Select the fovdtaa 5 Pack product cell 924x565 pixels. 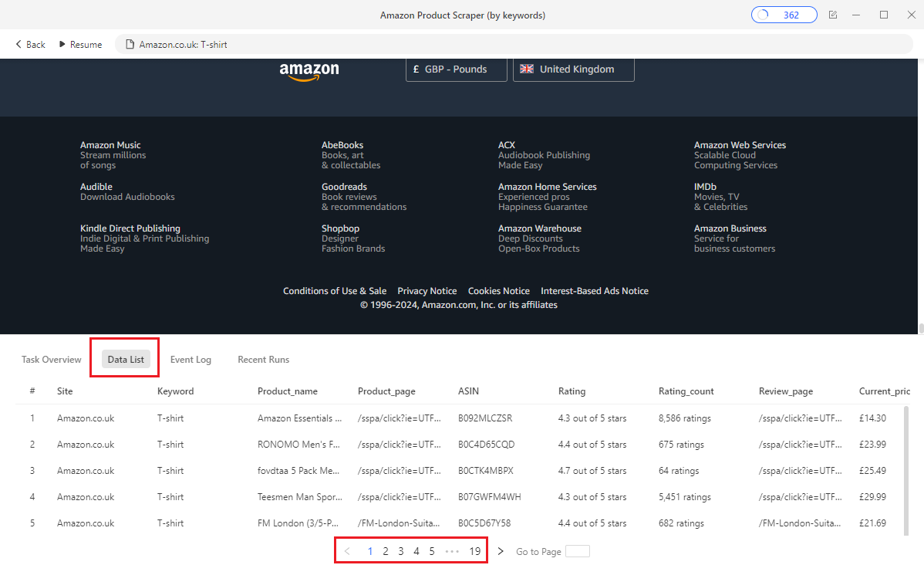click(x=298, y=471)
